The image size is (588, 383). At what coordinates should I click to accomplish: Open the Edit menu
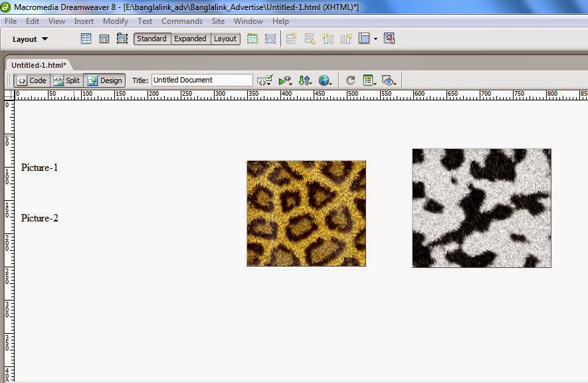(x=33, y=21)
